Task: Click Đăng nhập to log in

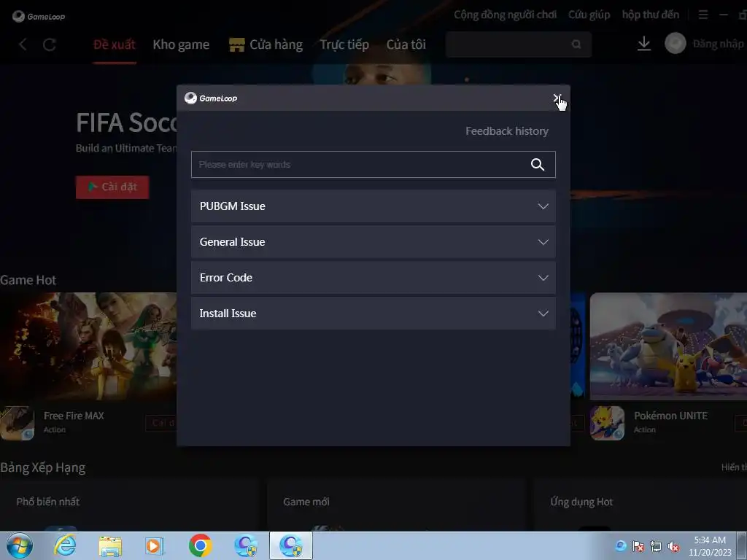Action: coord(718,44)
